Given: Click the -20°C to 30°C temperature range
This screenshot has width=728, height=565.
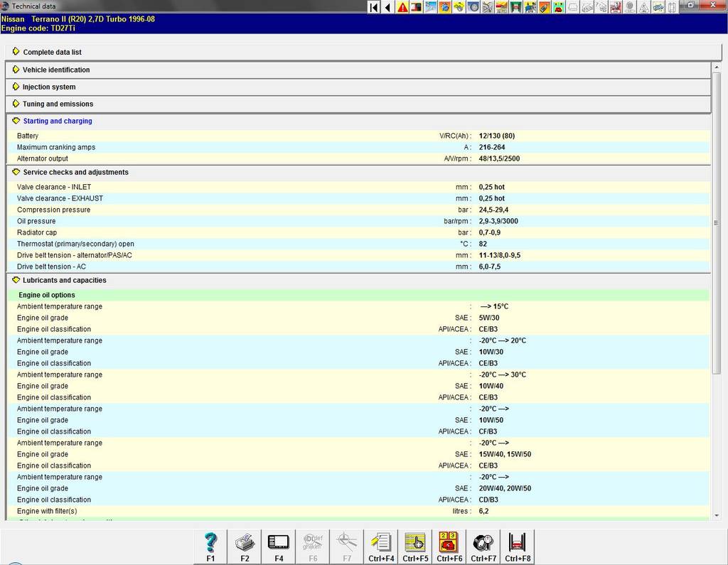Looking at the screenshot, I should coord(503,375).
